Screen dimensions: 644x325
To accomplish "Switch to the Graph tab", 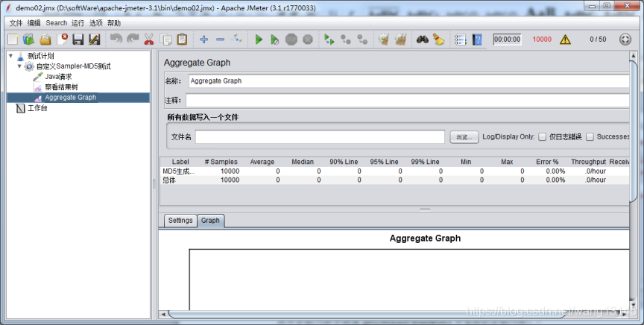I will tap(210, 221).
